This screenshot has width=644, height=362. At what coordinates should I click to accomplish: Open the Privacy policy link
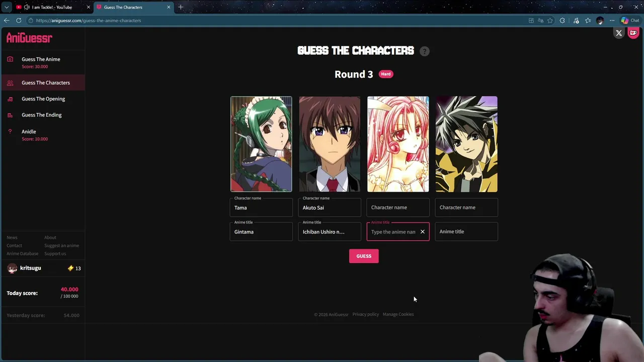point(365,315)
